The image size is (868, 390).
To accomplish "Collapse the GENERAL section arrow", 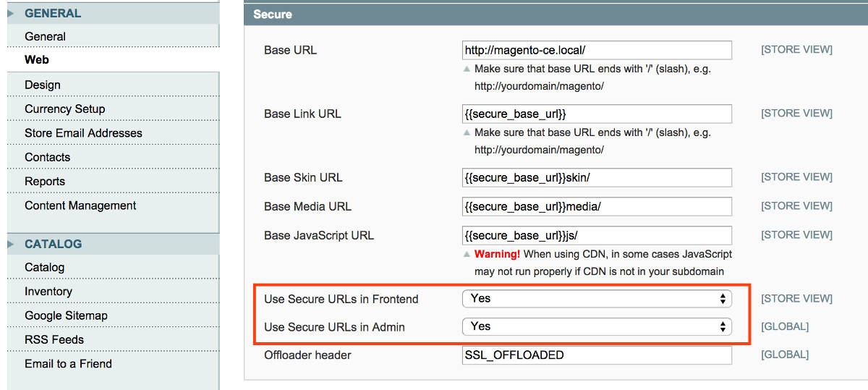I will pyautogui.click(x=12, y=13).
